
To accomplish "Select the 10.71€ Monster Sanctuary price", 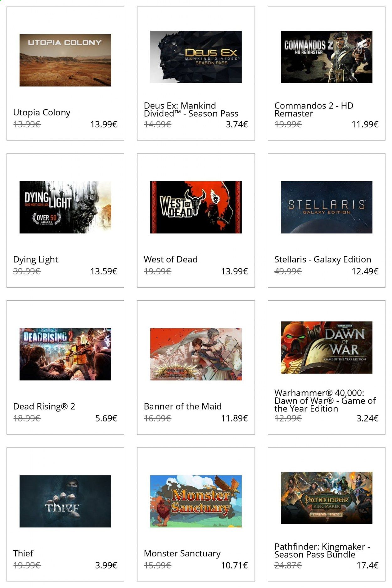I will [235, 565].
